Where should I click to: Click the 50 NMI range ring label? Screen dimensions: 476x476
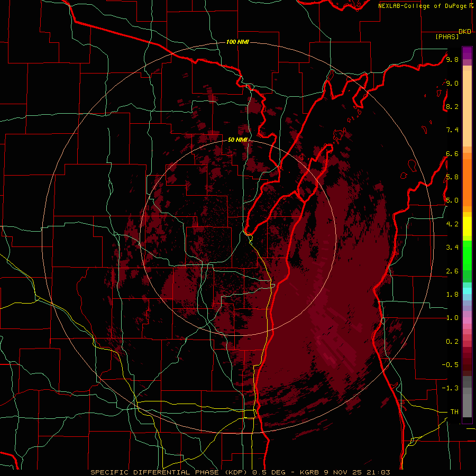[x=237, y=140]
